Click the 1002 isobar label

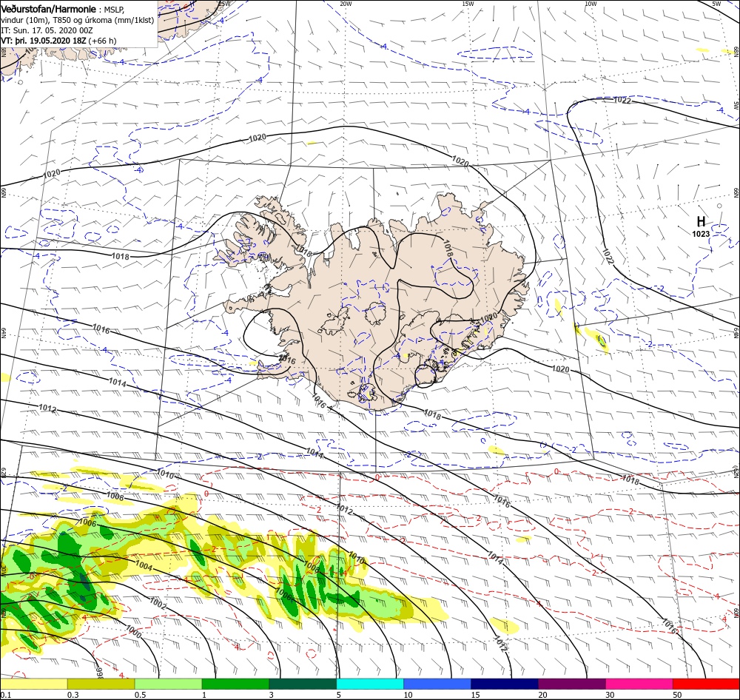tap(158, 604)
